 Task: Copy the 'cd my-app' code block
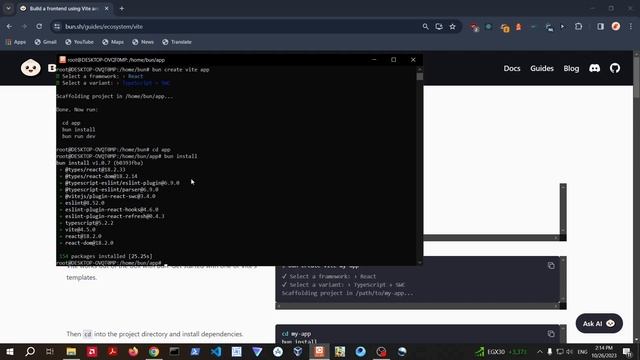[x=551, y=334]
